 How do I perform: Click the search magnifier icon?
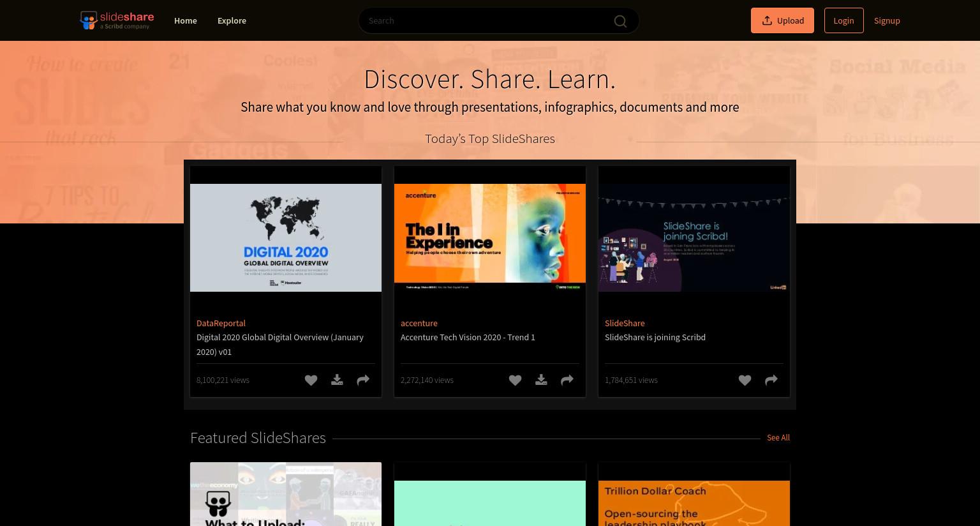[x=620, y=21]
